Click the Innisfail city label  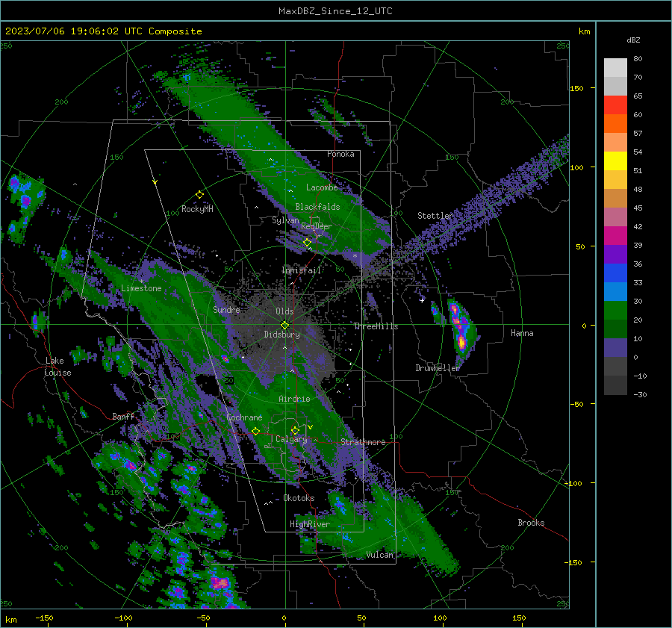[302, 270]
